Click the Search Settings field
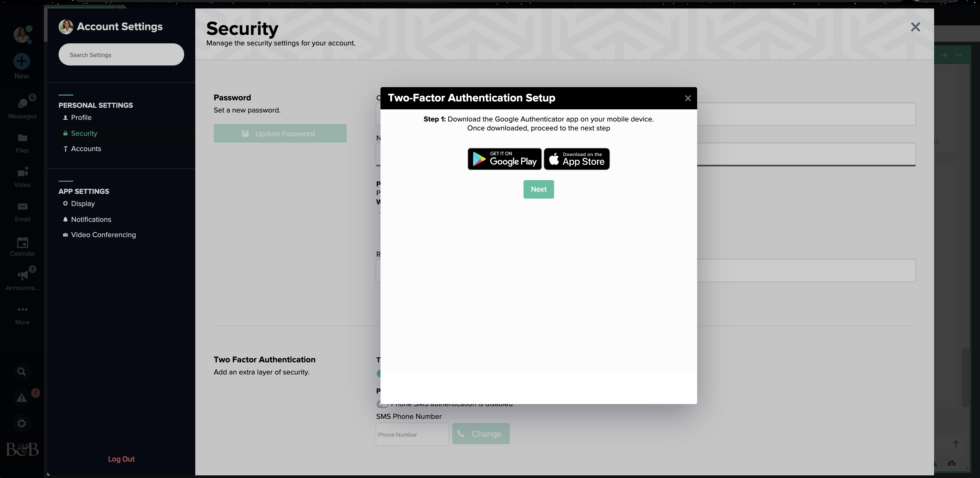980x478 pixels. click(x=121, y=54)
